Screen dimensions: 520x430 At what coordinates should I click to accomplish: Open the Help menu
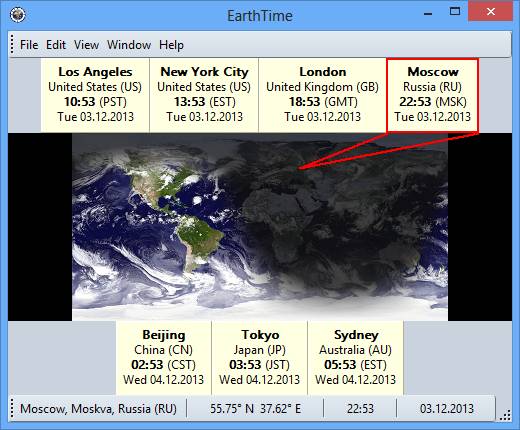point(171,45)
